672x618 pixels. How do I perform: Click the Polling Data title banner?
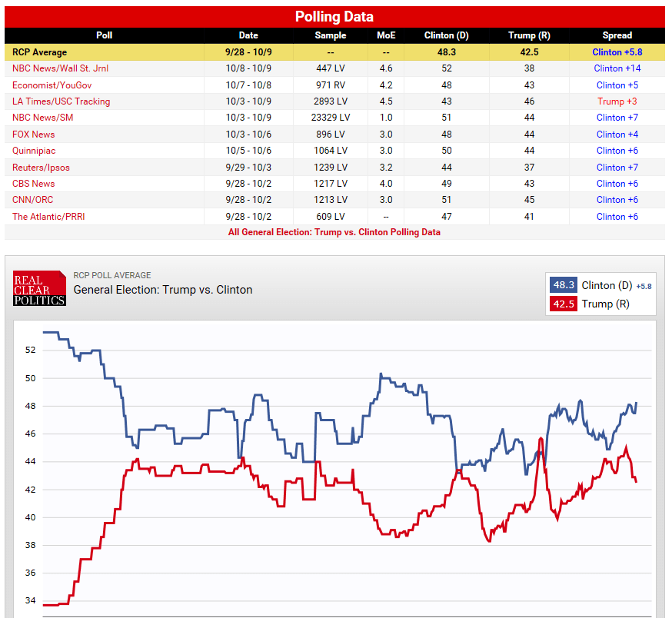pos(334,17)
